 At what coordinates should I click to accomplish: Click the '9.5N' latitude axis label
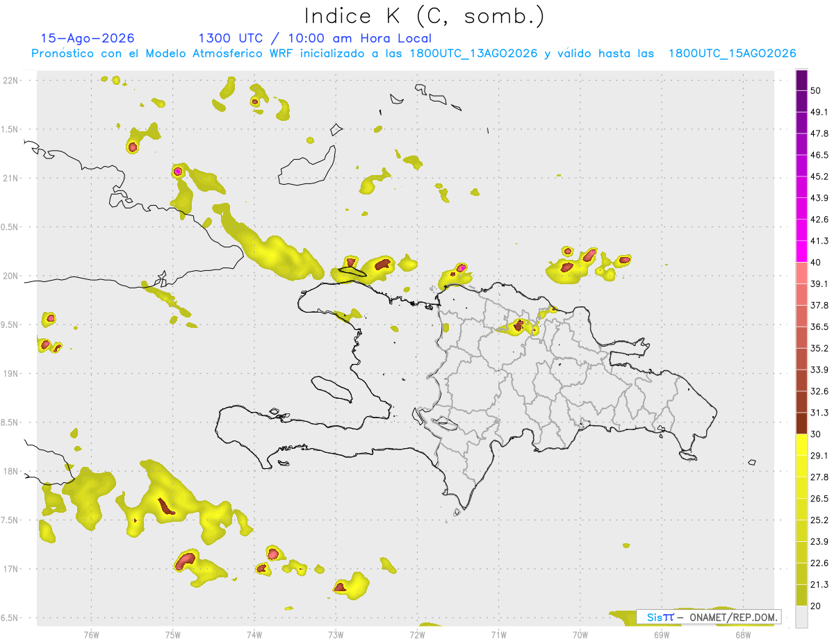pyautogui.click(x=10, y=324)
